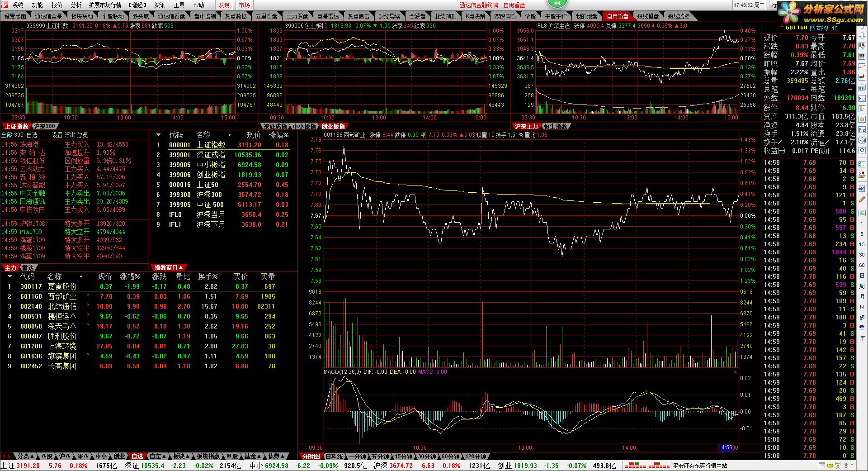Viewport: 868px width, 471px height.
Task: Switch to the 恒生指数 tab
Action: (555, 126)
